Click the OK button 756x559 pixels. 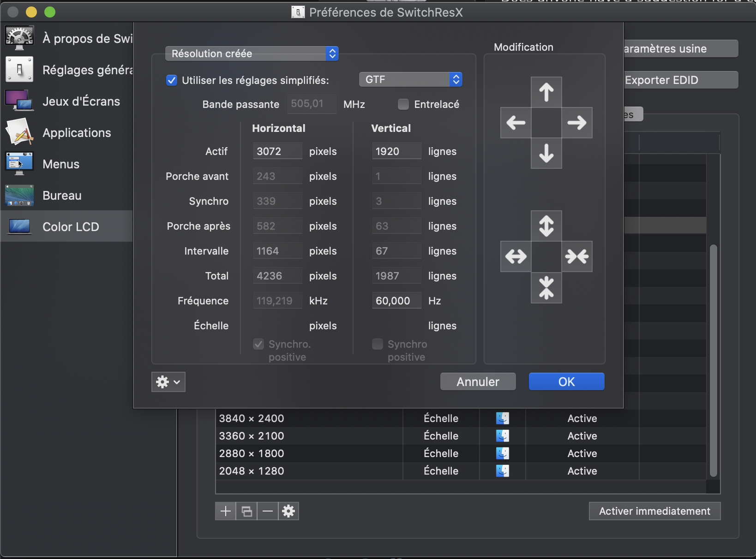point(567,382)
